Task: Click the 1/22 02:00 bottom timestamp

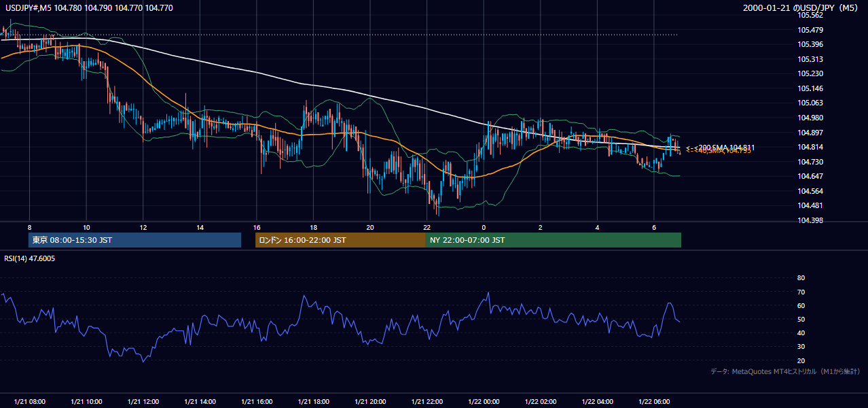Action: [541, 401]
